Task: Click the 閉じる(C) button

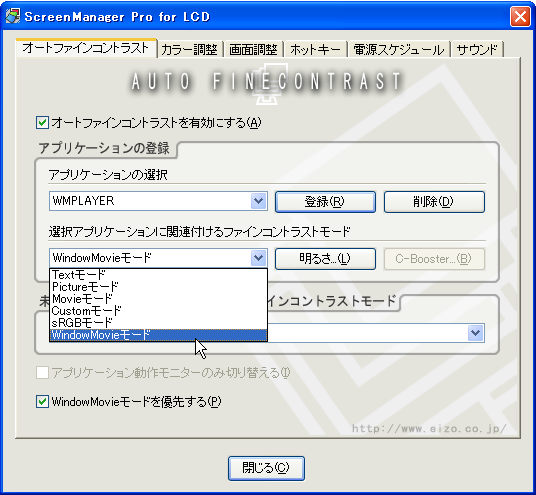Action: [266, 468]
